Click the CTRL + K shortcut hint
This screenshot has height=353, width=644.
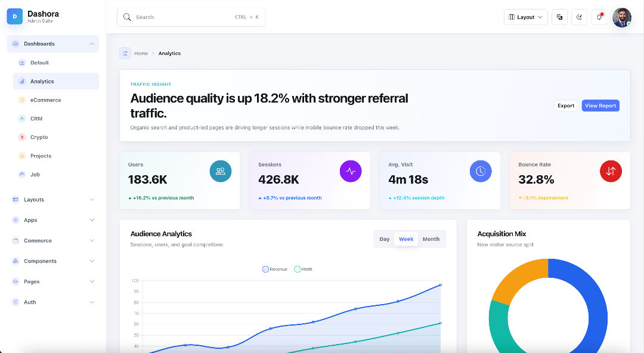246,17
